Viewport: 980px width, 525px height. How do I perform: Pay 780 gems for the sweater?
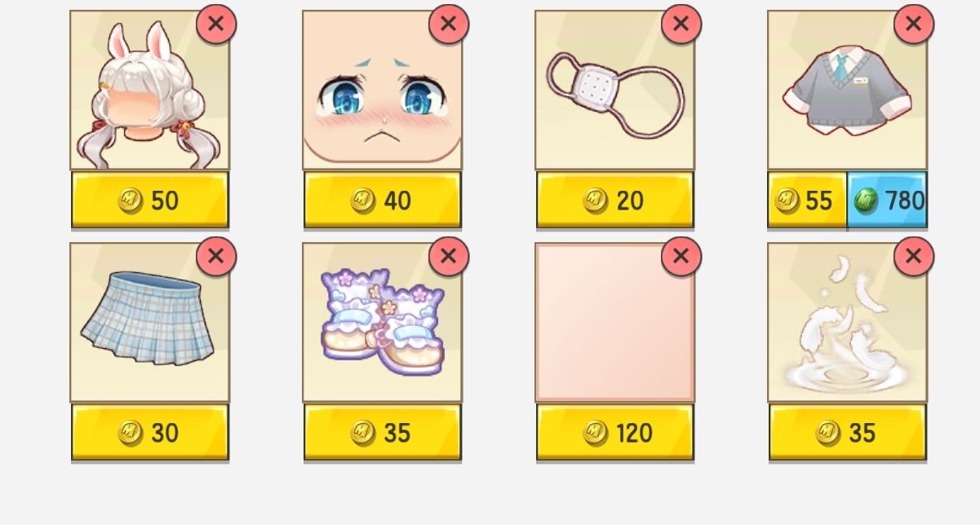click(x=888, y=200)
